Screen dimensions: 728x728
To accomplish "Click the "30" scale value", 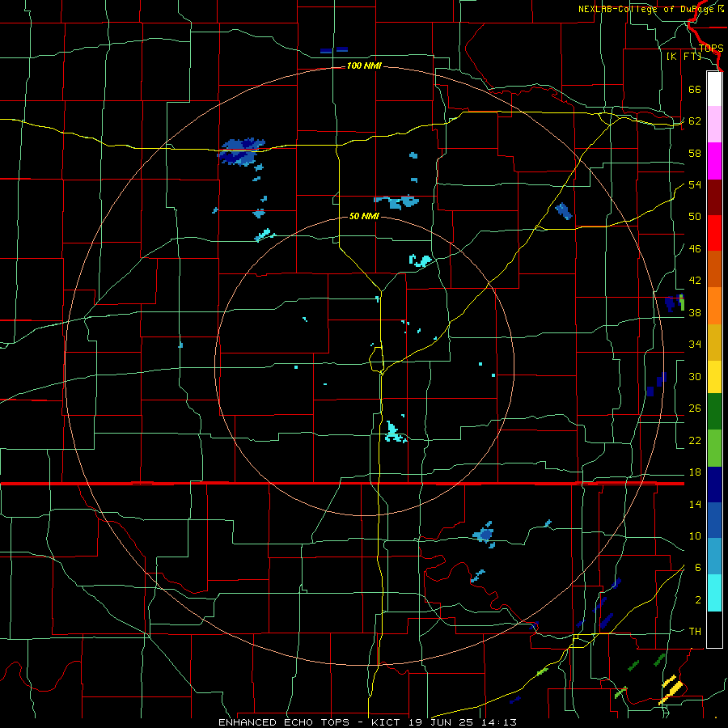I will [x=695, y=376].
